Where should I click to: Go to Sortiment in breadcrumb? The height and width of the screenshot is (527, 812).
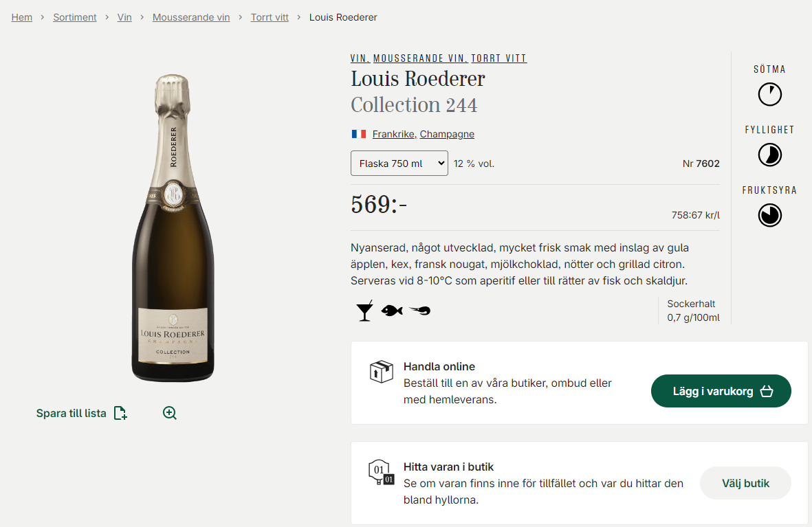tap(75, 17)
